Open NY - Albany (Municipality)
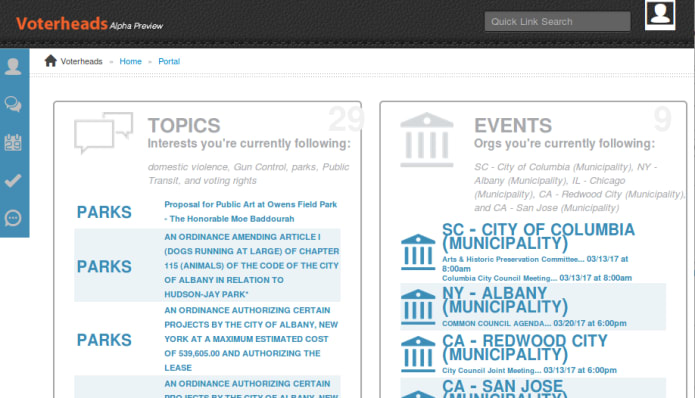 [505, 300]
